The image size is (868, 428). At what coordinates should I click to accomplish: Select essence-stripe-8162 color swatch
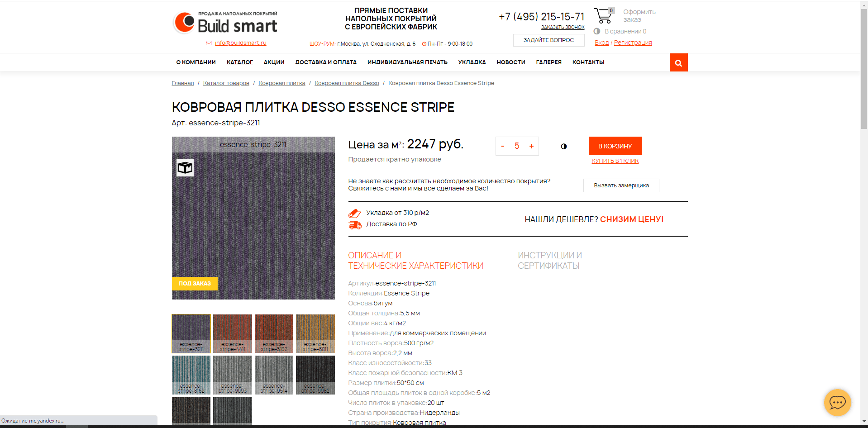(191, 375)
